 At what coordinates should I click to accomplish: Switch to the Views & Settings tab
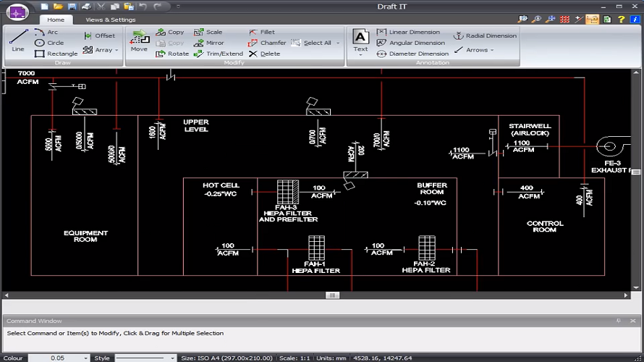coord(110,20)
